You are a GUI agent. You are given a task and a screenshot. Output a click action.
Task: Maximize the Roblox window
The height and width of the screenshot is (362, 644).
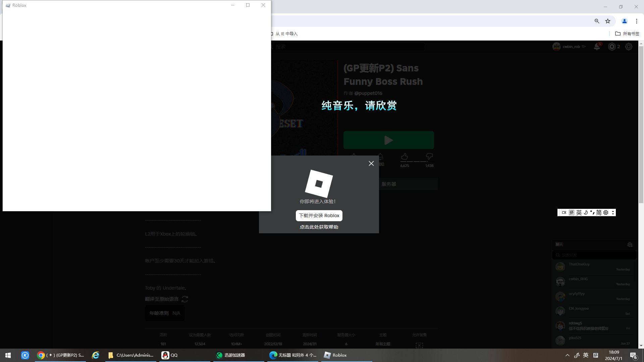point(248,5)
